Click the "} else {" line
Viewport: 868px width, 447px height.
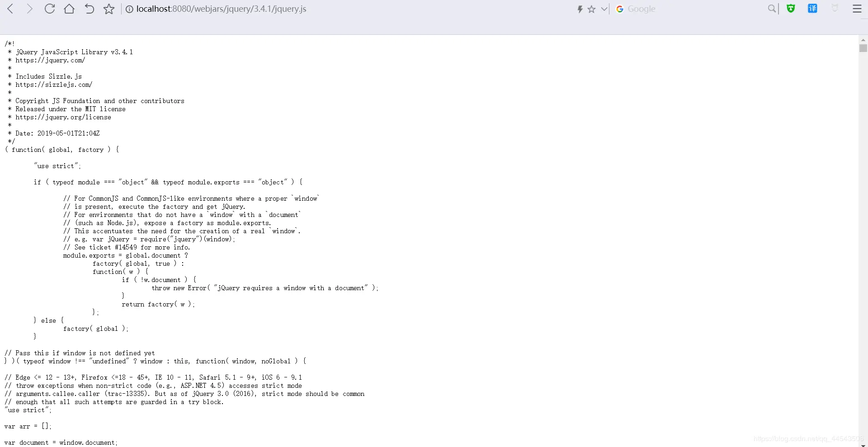tap(49, 320)
